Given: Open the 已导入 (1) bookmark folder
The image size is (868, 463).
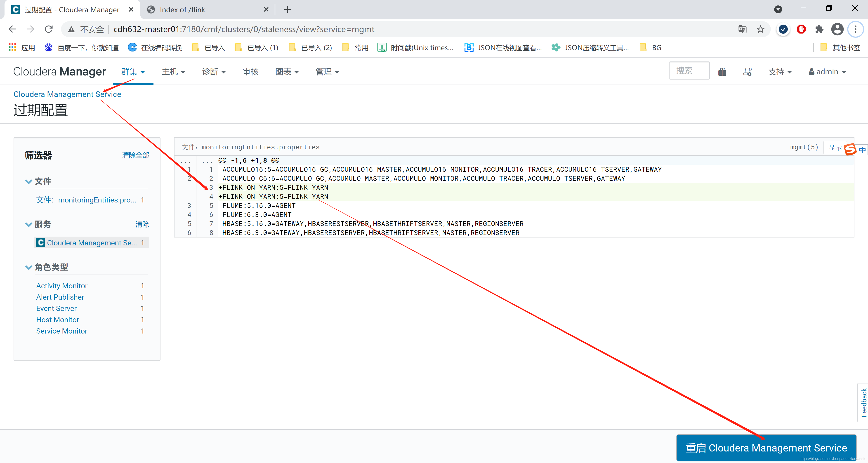Looking at the screenshot, I should pos(257,47).
